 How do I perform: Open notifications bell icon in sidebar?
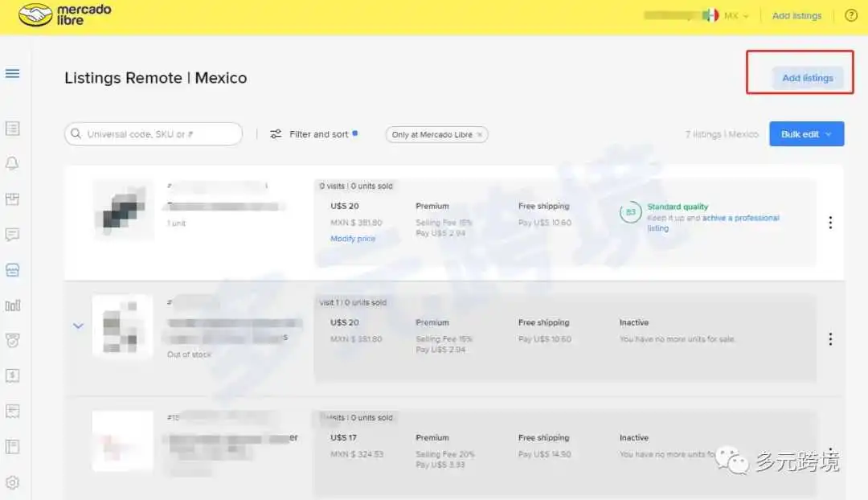[x=12, y=163]
